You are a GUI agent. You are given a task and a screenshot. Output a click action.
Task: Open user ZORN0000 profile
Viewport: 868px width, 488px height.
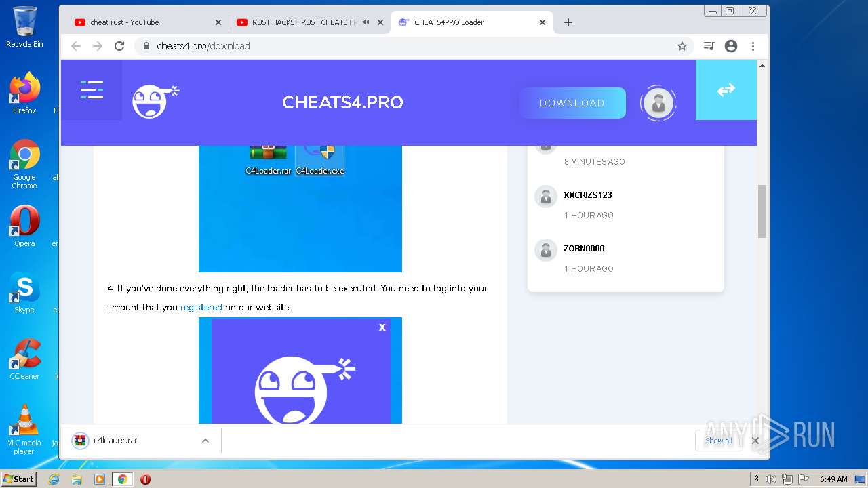click(584, 248)
